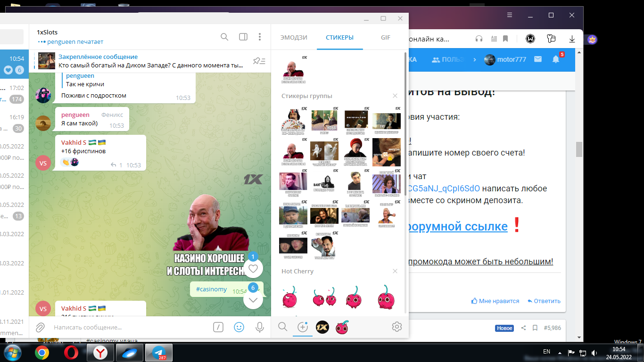This screenshot has height=362, width=644.
Task: Toggle the emoji panel smiley icon
Action: click(239, 327)
